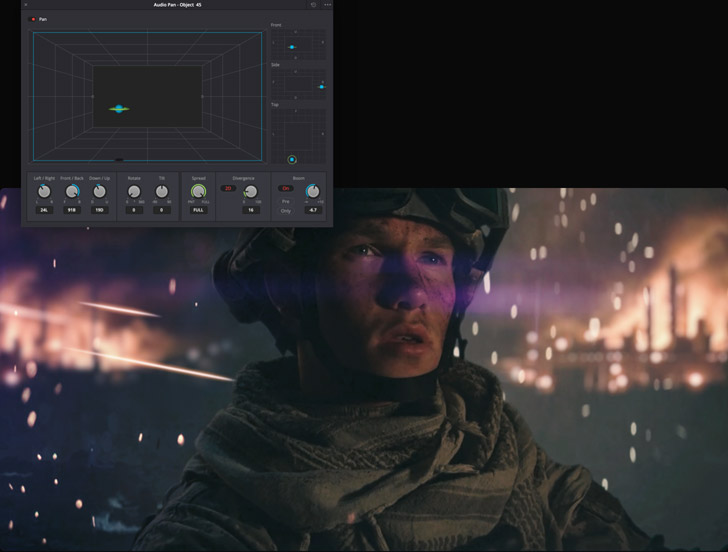The image size is (728, 552).
Task: Click the Down / Up knob
Action: [99, 191]
